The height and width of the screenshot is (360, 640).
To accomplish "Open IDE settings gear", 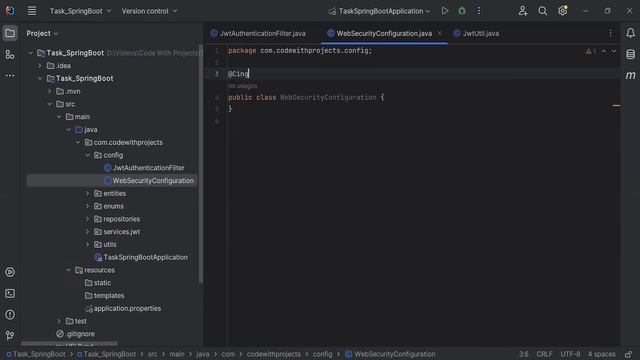I will click(562, 11).
